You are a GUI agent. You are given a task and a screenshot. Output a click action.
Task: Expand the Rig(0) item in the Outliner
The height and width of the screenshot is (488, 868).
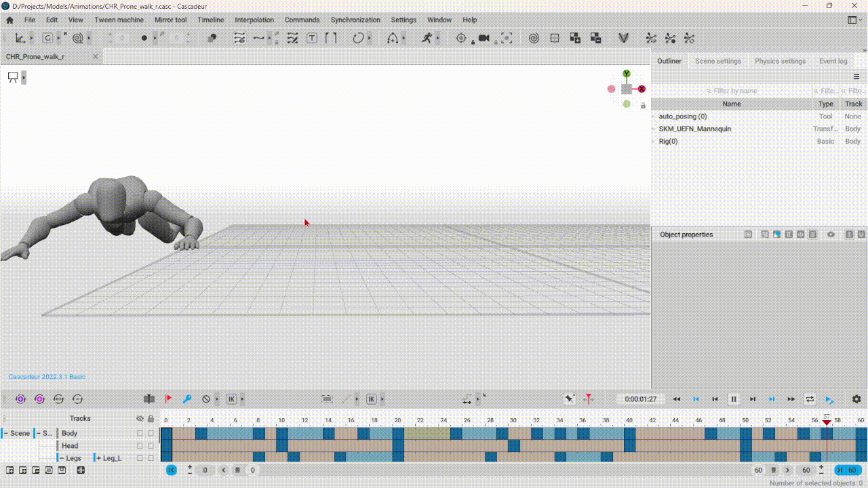[654, 142]
